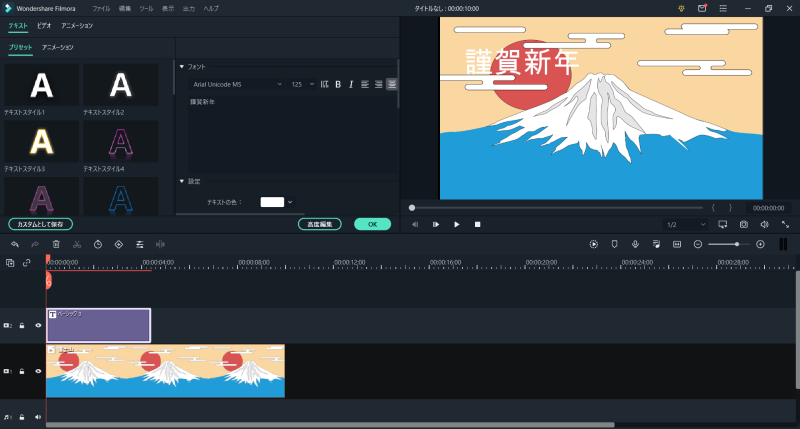Click the undo arrow icon

(x=15, y=244)
